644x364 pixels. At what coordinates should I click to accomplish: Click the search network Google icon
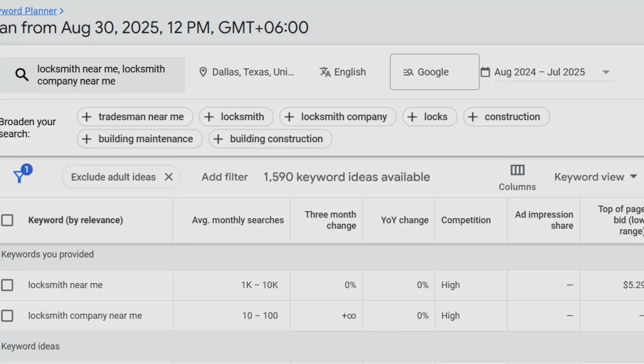[408, 72]
